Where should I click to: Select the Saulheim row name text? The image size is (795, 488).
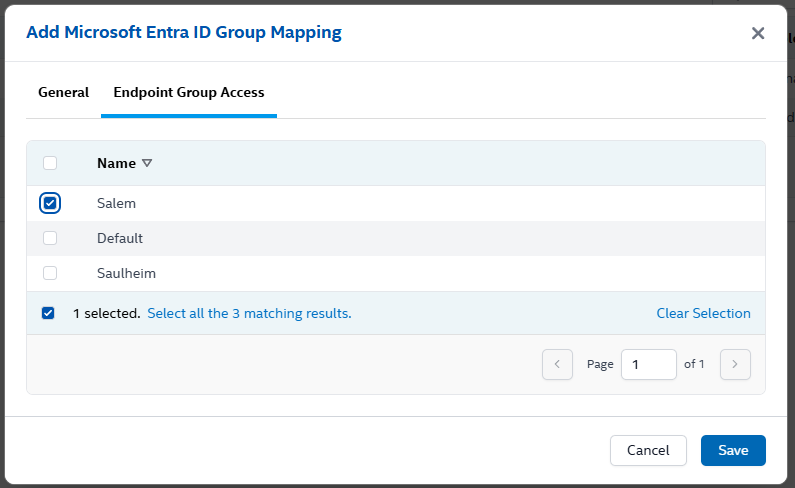(126, 273)
